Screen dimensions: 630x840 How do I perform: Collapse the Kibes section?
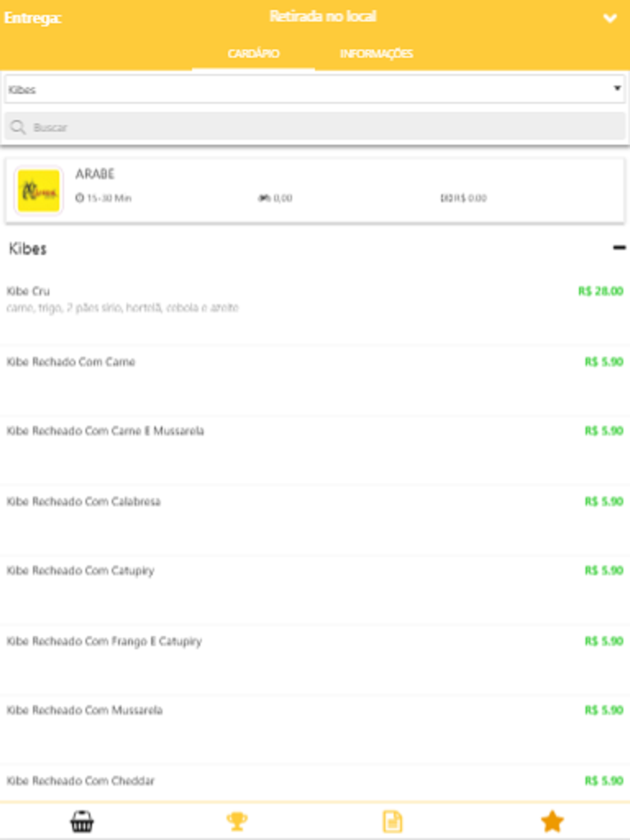(619, 248)
